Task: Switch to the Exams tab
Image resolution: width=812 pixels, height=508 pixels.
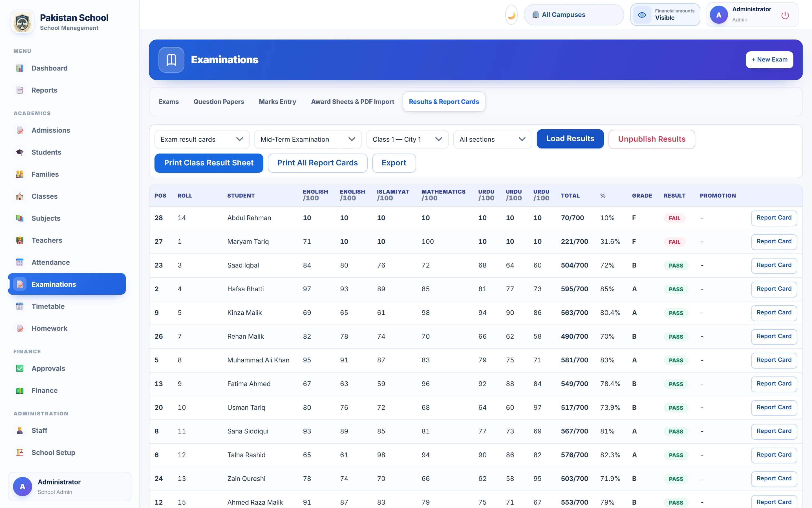Action: (x=168, y=102)
